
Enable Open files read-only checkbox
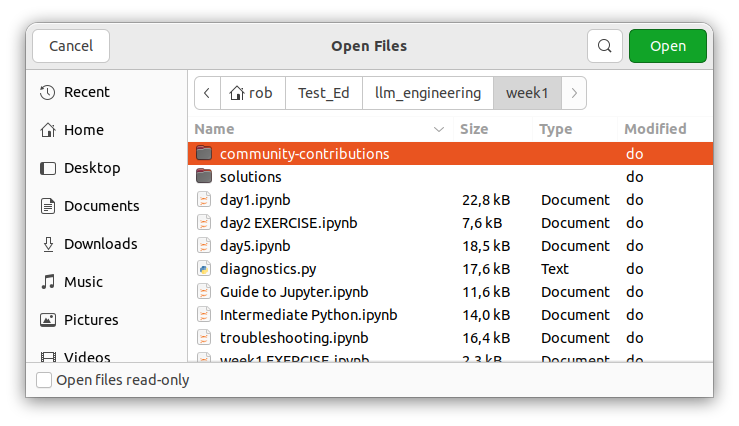click(x=44, y=380)
